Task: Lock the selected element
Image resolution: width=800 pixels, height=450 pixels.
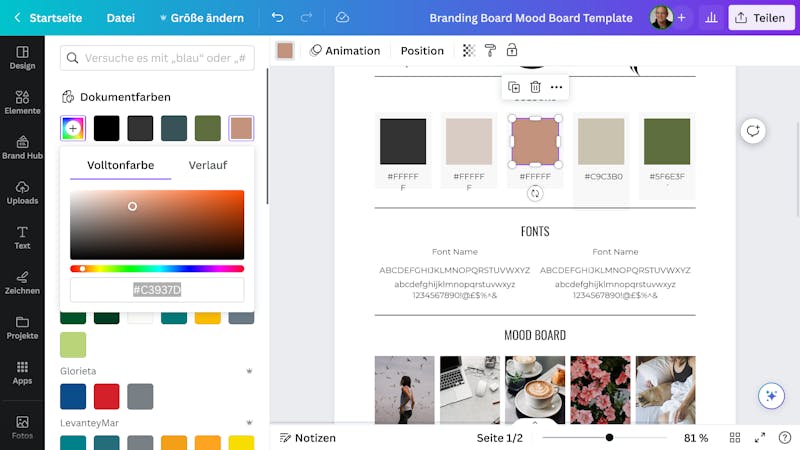Action: [512, 50]
